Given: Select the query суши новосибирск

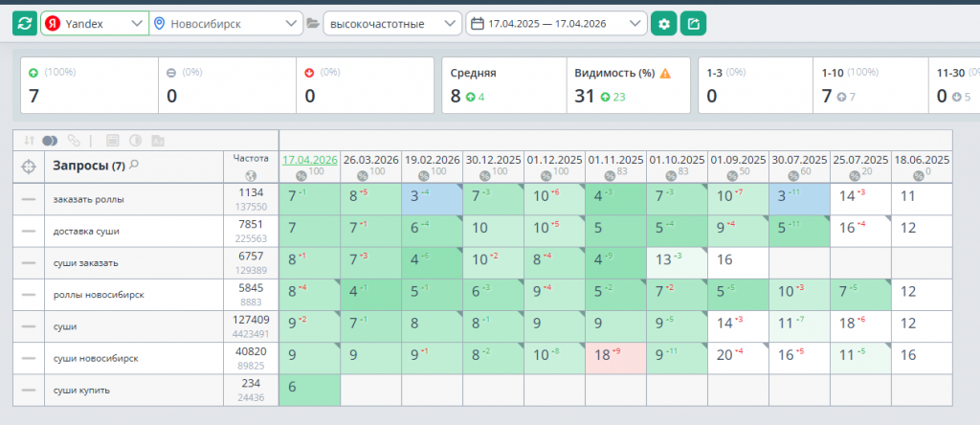Looking at the screenshot, I should 96,359.
